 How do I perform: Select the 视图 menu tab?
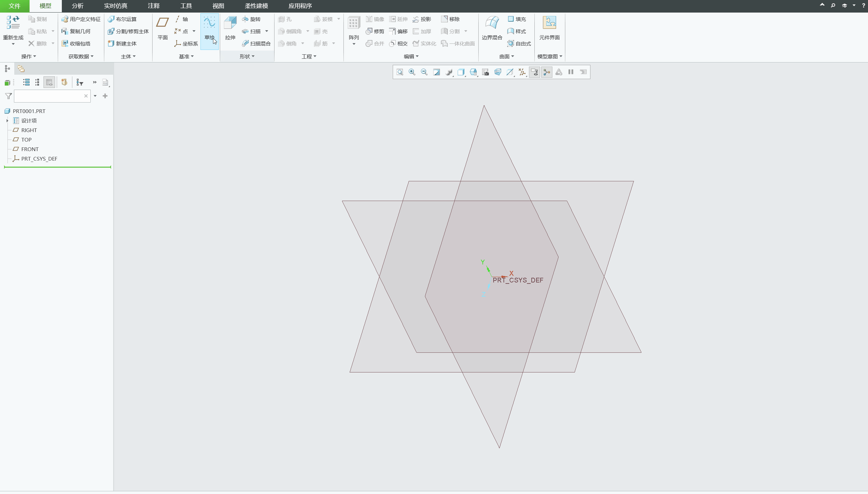pos(218,6)
